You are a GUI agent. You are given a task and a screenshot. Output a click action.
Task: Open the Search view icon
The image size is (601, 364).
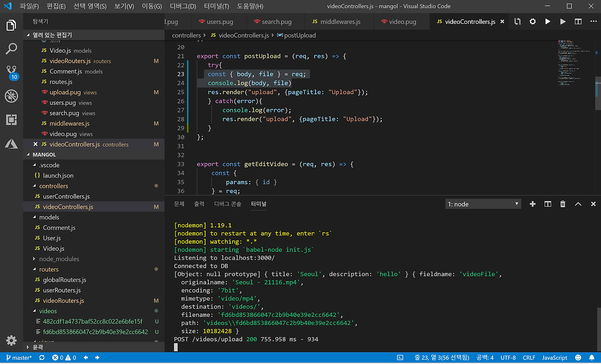[11, 49]
